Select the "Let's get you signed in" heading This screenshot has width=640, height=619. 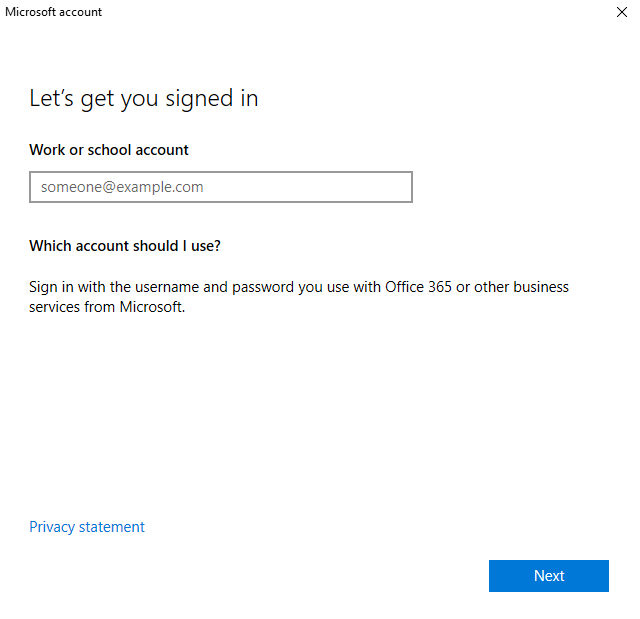pyautogui.click(x=144, y=98)
